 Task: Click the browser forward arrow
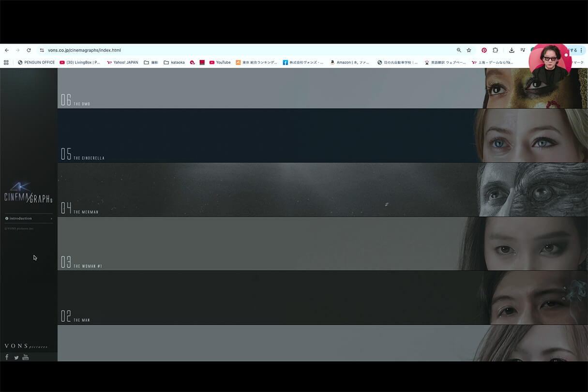click(x=18, y=50)
